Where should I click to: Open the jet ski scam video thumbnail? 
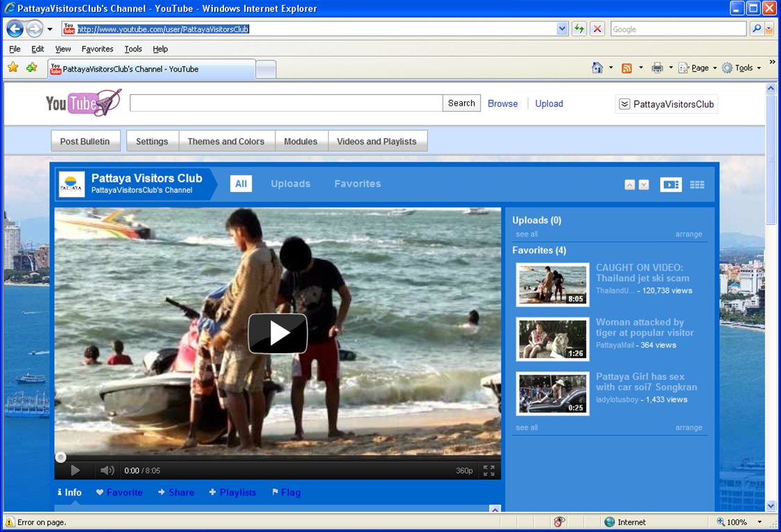tap(552, 285)
